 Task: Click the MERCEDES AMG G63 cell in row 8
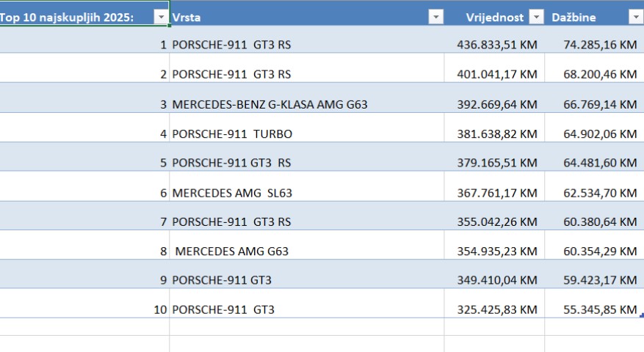[232, 252]
